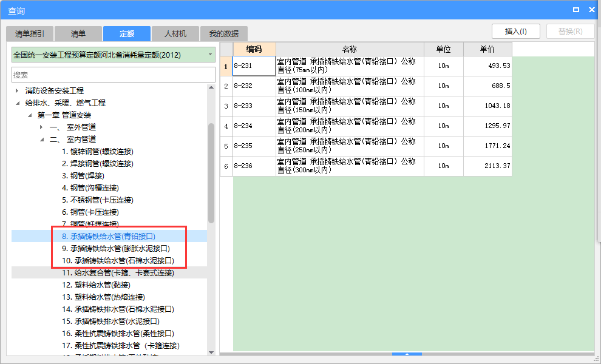Select 8. 承插铸铁给水管(青铅接口) item

click(109, 237)
